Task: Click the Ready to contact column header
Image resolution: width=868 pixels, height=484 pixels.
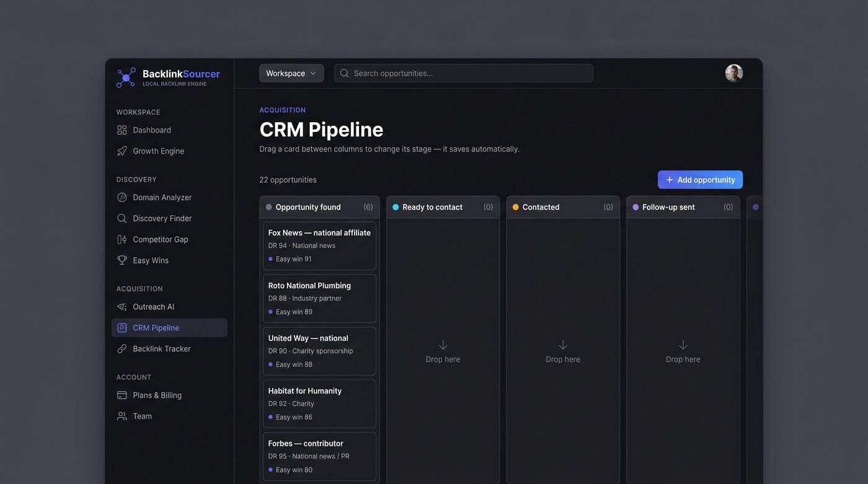Action: click(443, 208)
